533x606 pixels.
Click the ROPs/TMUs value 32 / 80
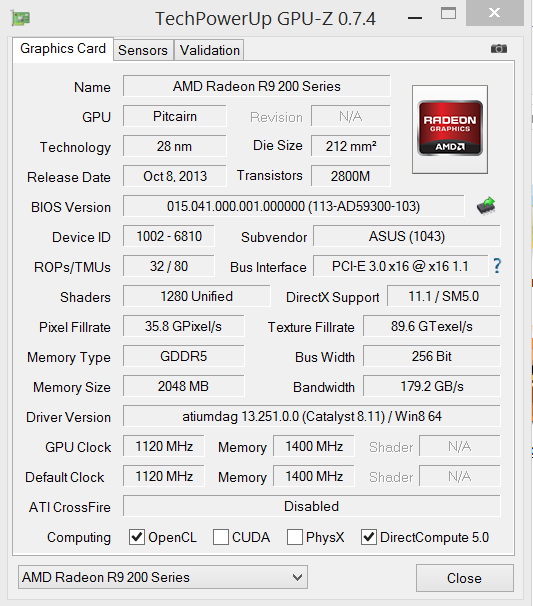[x=169, y=266]
